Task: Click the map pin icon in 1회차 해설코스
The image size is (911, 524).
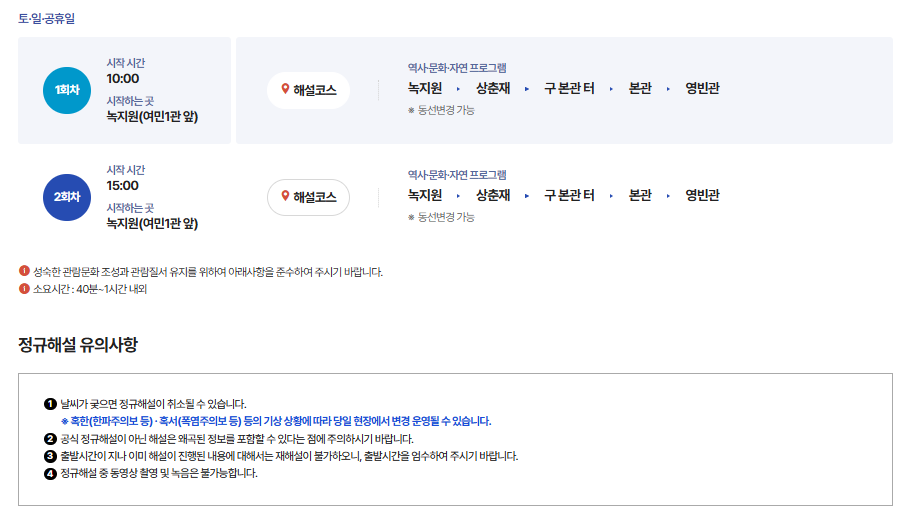Action: point(285,89)
